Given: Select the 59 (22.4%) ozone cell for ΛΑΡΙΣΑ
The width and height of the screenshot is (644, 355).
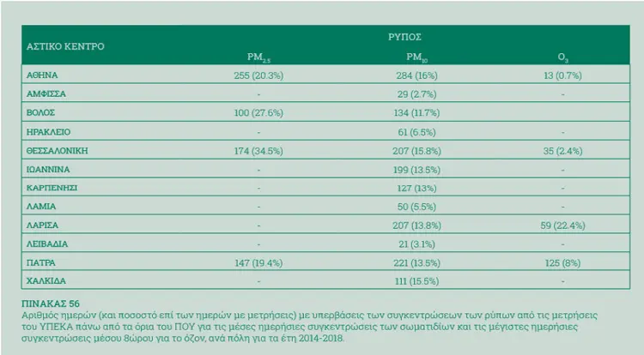Looking at the screenshot, I should click(x=562, y=226).
